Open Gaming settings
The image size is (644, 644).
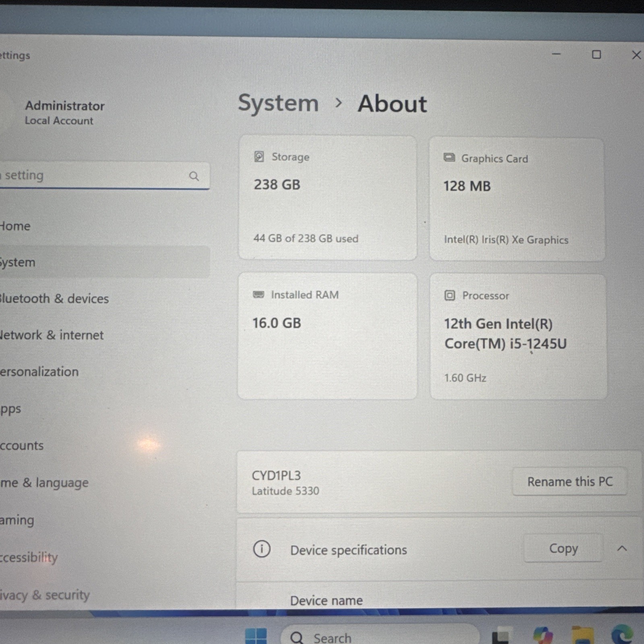tap(105, 520)
